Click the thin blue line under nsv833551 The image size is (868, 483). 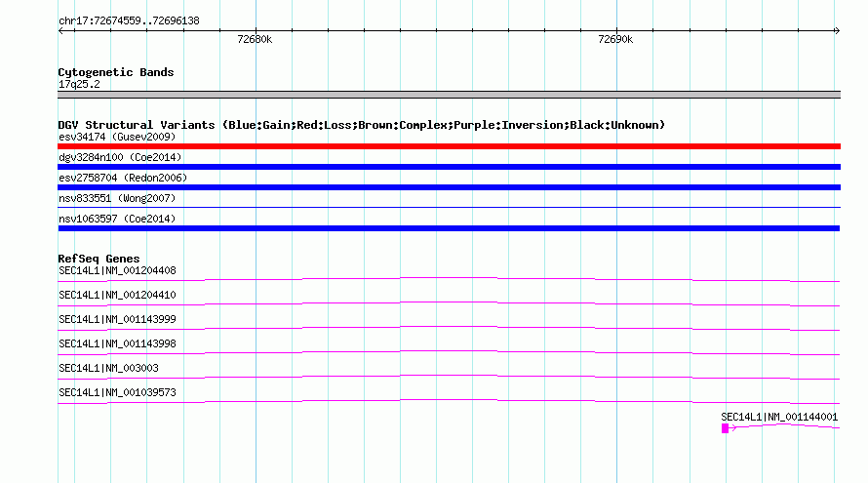(449, 207)
